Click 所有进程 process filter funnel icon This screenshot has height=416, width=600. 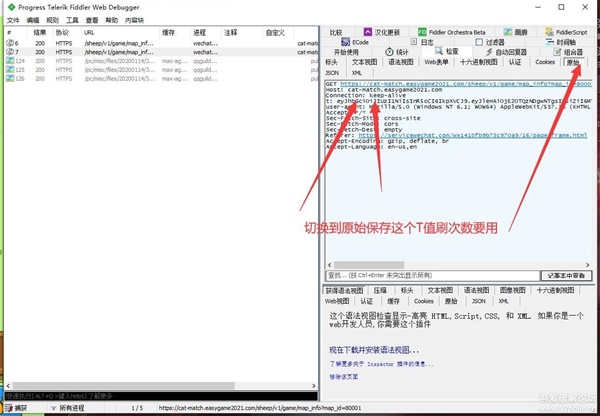(53, 408)
